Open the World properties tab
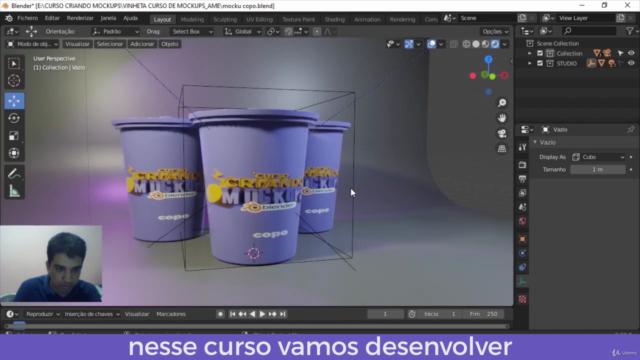This screenshot has width=640, height=360. [x=522, y=221]
